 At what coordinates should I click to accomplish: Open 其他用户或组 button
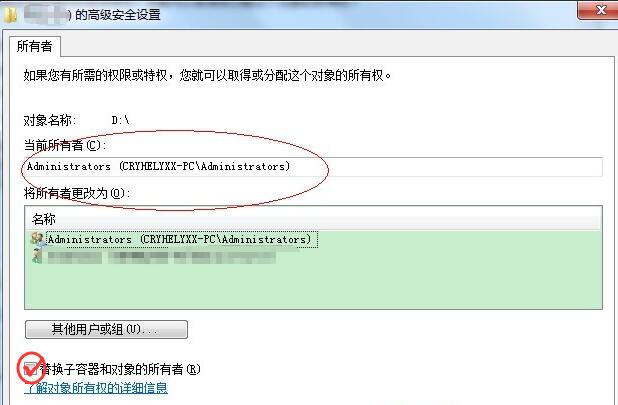106,329
